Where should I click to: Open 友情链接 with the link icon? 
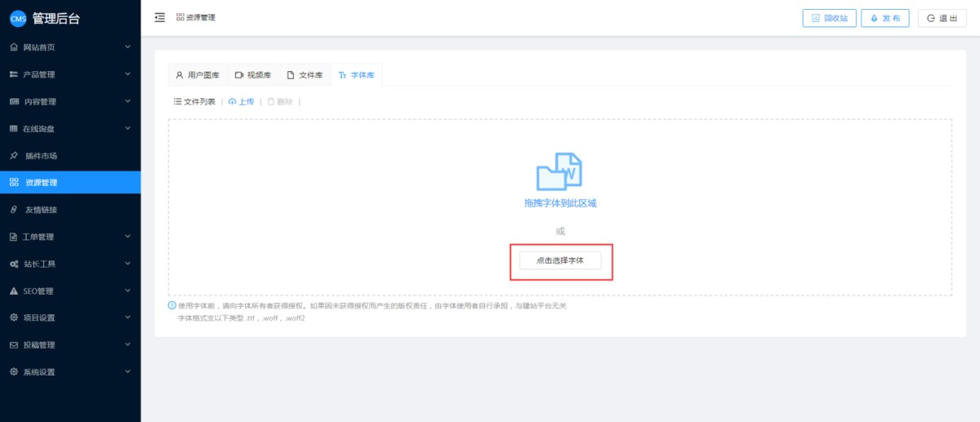(x=41, y=210)
